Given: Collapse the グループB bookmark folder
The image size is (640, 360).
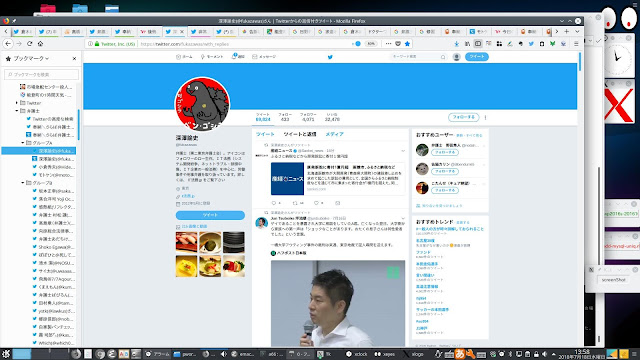Looking at the screenshot, I should point(23,183).
